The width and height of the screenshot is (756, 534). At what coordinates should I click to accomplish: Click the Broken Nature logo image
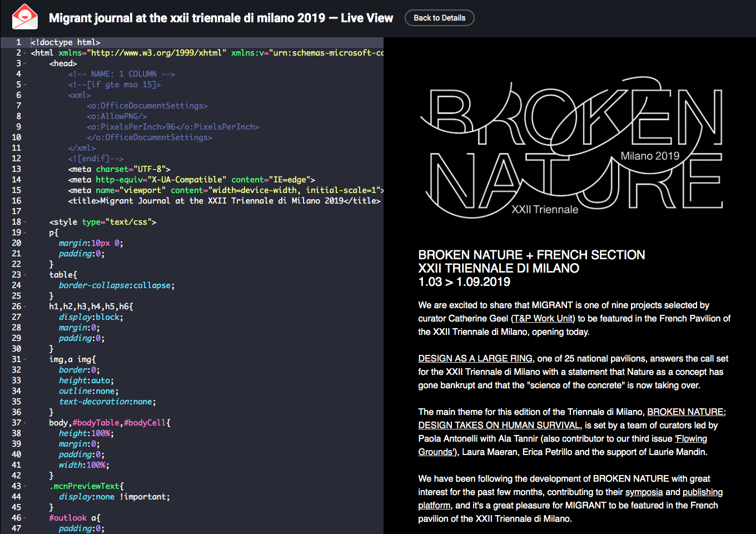click(x=571, y=147)
